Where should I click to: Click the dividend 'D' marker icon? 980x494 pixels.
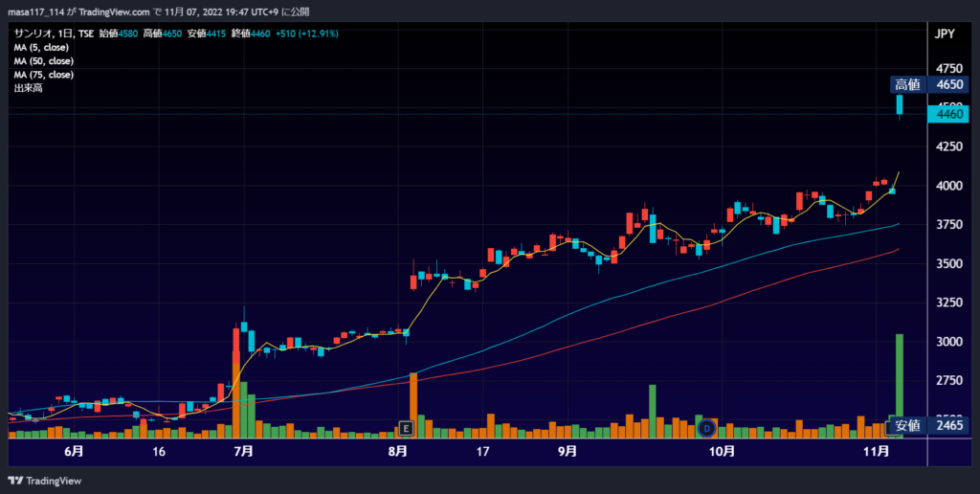706,428
